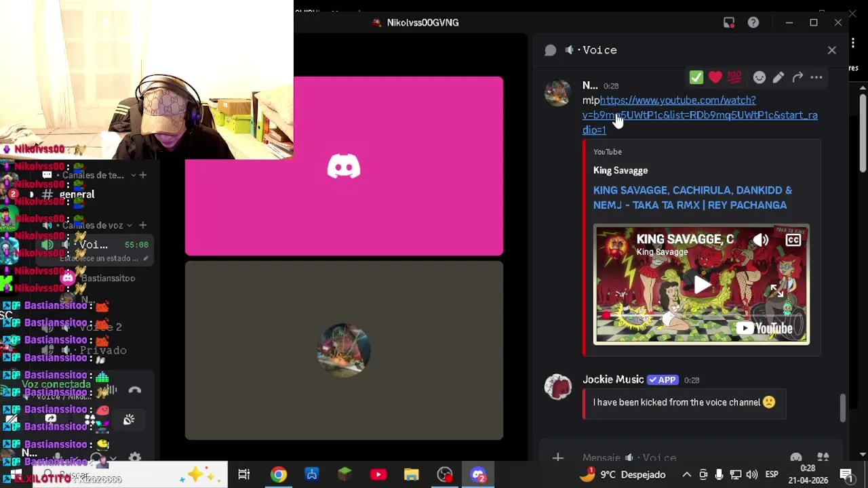Open the Privado voice channel
The image size is (868, 488).
tap(103, 350)
